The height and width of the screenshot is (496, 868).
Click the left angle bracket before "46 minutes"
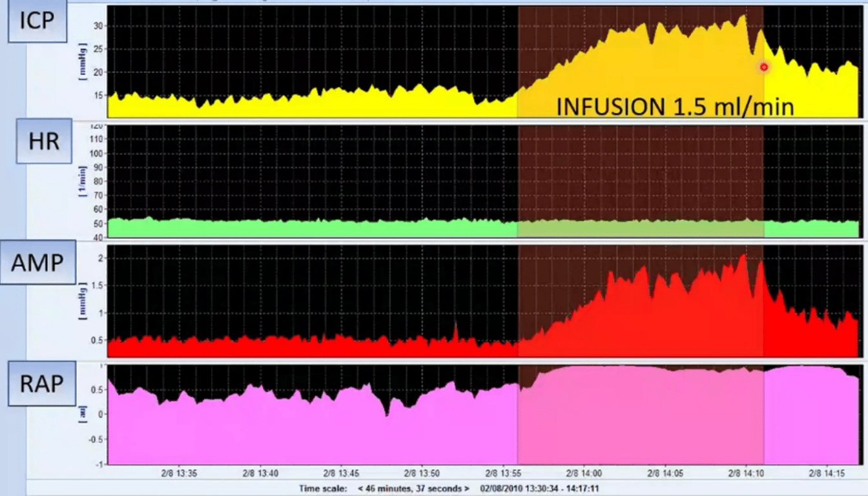pos(360,489)
